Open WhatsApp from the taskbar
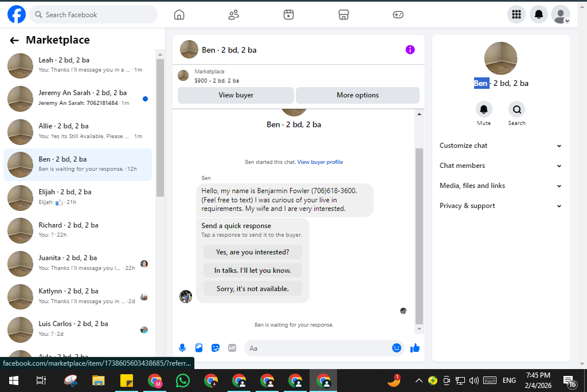This screenshot has width=587, height=392. (183, 381)
